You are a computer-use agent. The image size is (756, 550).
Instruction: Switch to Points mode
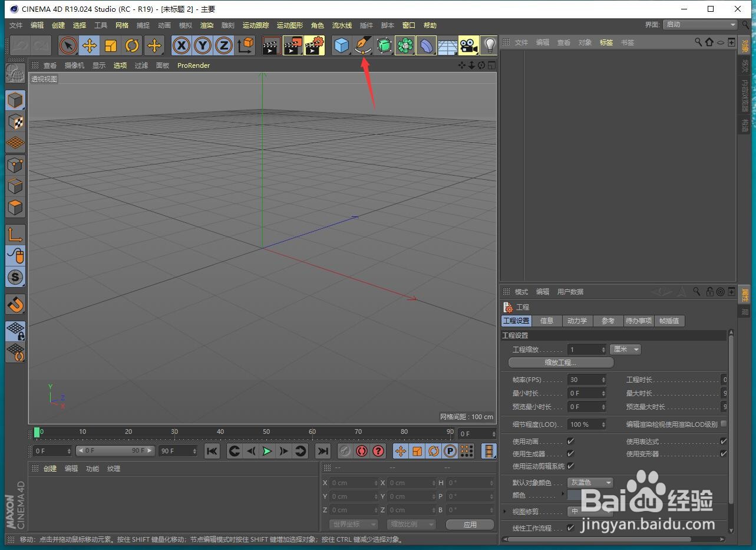[x=15, y=164]
